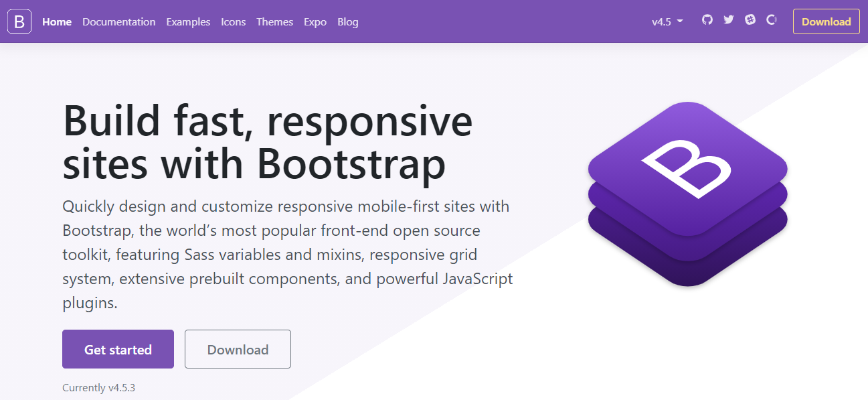Open the Open Collective circle icon

[x=772, y=20]
